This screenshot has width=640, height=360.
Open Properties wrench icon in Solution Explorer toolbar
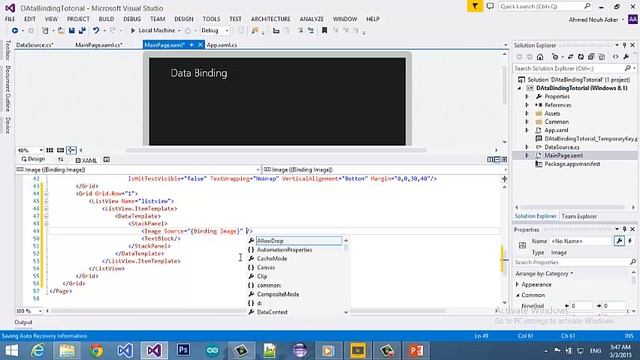pos(626,57)
